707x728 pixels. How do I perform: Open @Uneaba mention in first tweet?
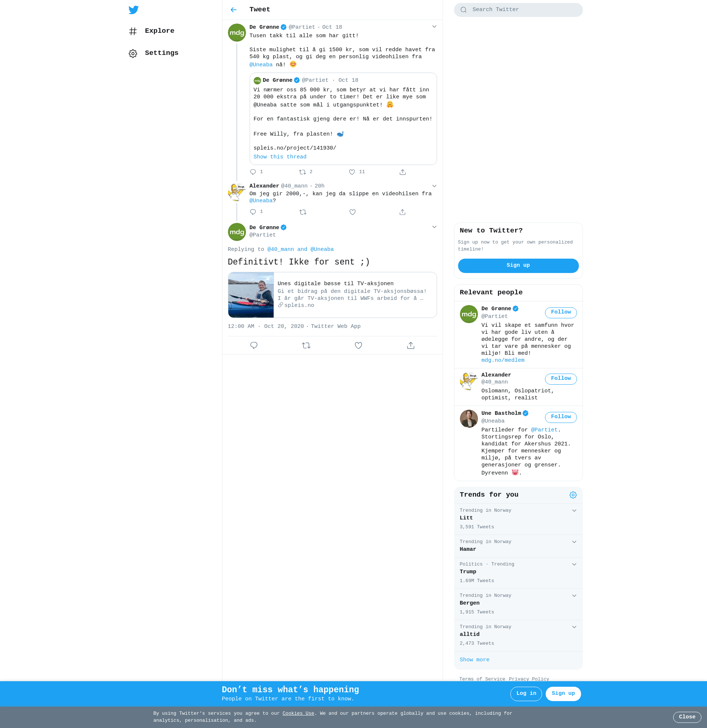(261, 64)
